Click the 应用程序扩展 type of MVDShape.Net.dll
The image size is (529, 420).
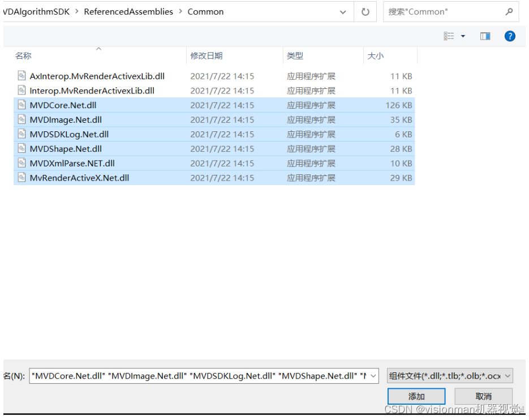click(x=311, y=149)
